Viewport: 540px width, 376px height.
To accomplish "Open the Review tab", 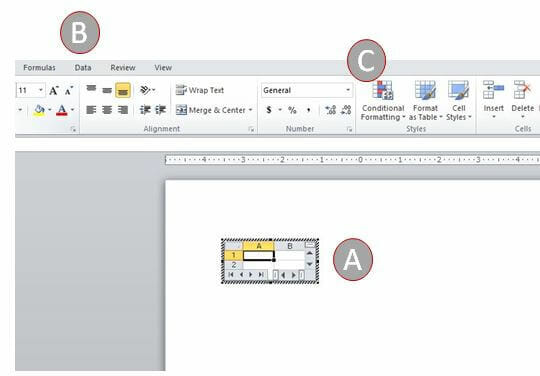I will (x=123, y=67).
